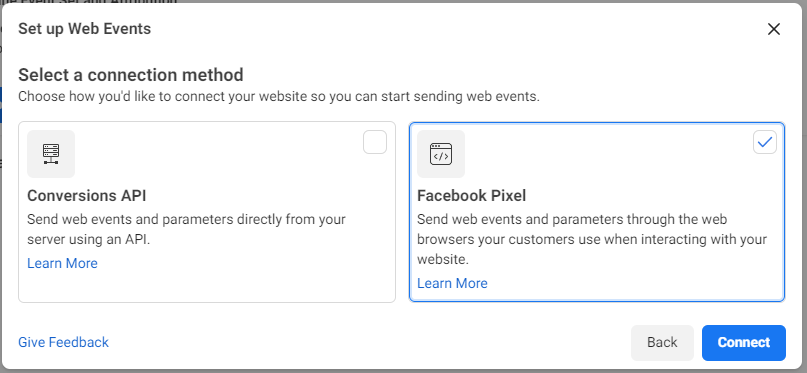
Task: Click the Conversions API description paragraph
Action: tap(186, 229)
